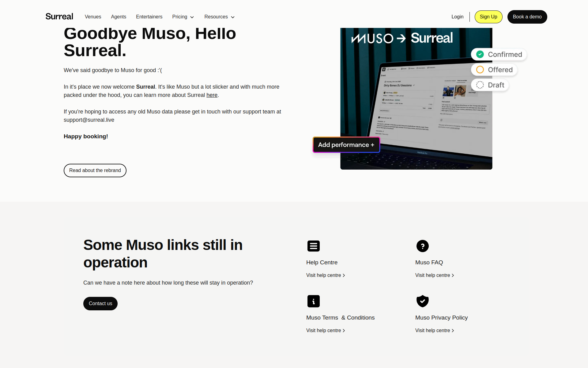Viewport: 588px width, 368px height.
Task: Click the Muso to Surreal hero image
Action: tap(416, 99)
